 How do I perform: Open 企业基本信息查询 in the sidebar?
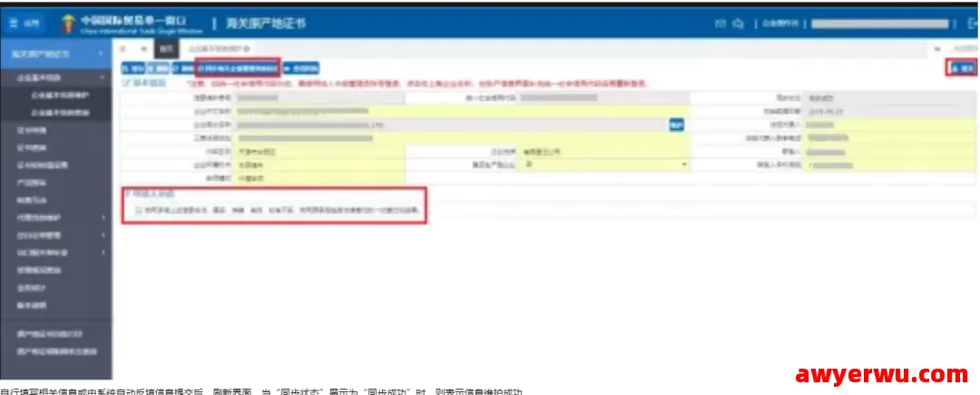pos(60,114)
